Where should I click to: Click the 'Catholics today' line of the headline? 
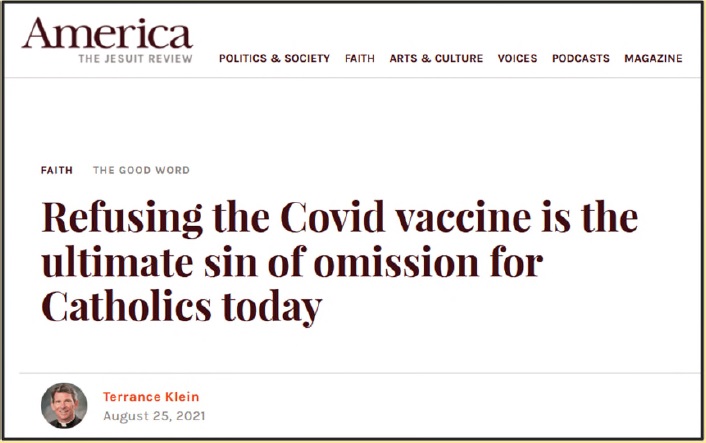coord(181,308)
